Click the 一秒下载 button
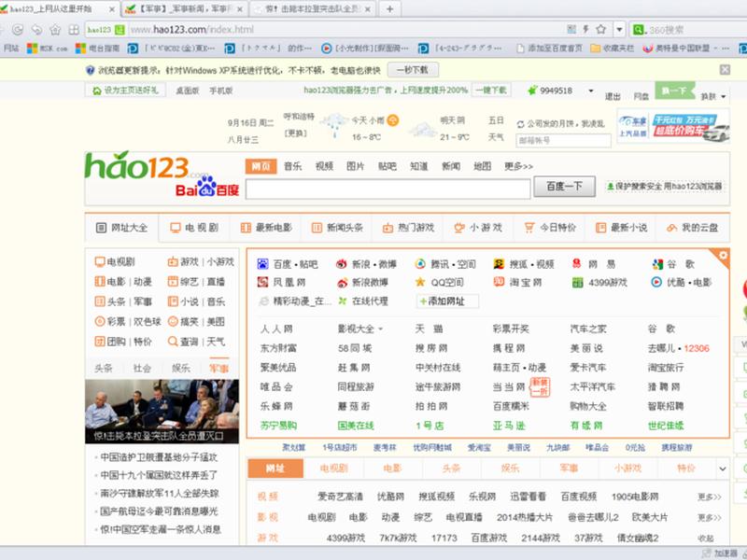The width and height of the screenshot is (747, 560). (413, 70)
